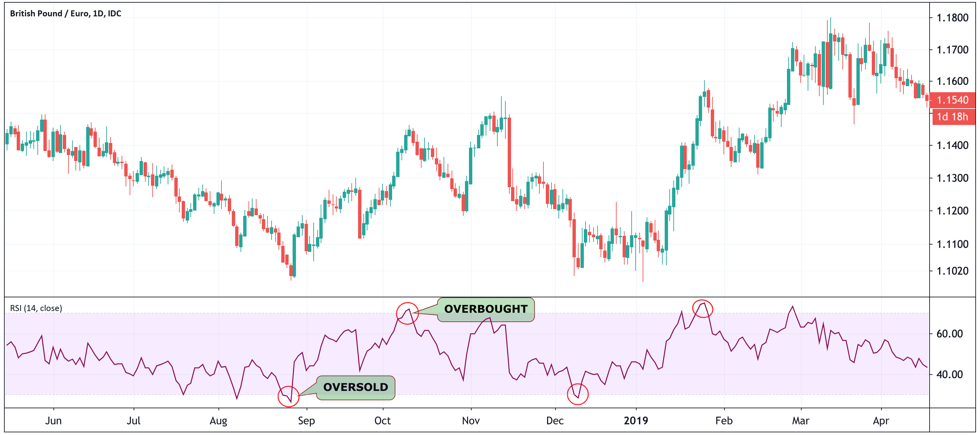Click the 1.1700 price axis label

(952, 49)
